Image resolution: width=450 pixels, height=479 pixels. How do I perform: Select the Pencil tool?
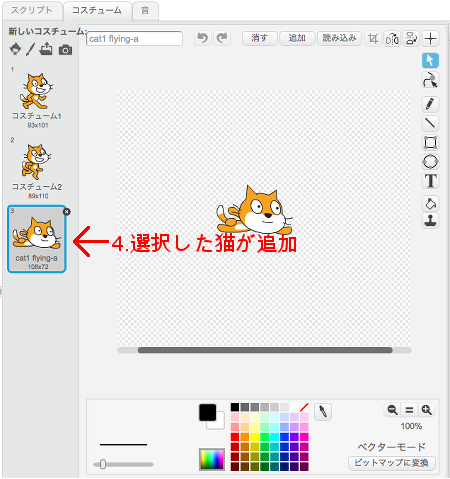point(430,104)
